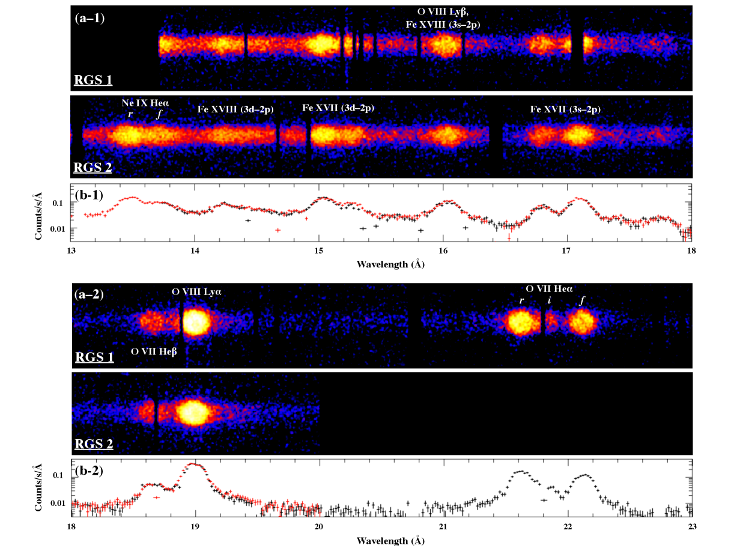The height and width of the screenshot is (560, 746).
Task: Click the 22 tick label on the wavelength axis
Action: coord(568,526)
